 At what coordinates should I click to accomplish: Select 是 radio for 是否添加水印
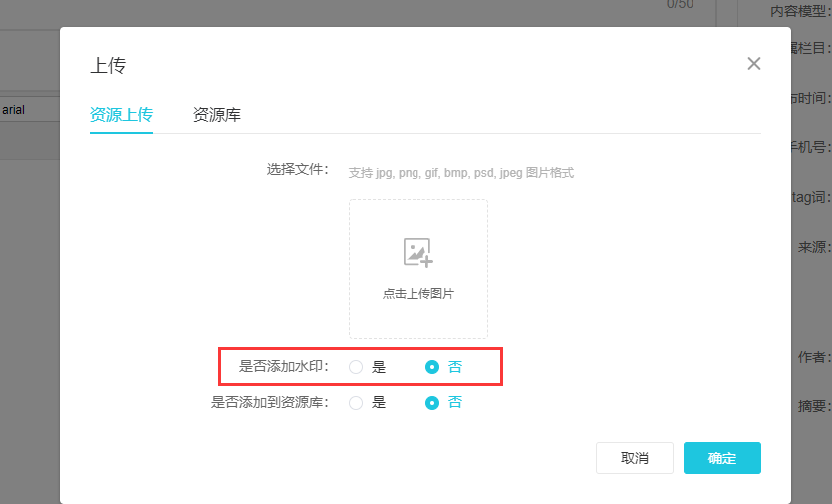point(356,367)
